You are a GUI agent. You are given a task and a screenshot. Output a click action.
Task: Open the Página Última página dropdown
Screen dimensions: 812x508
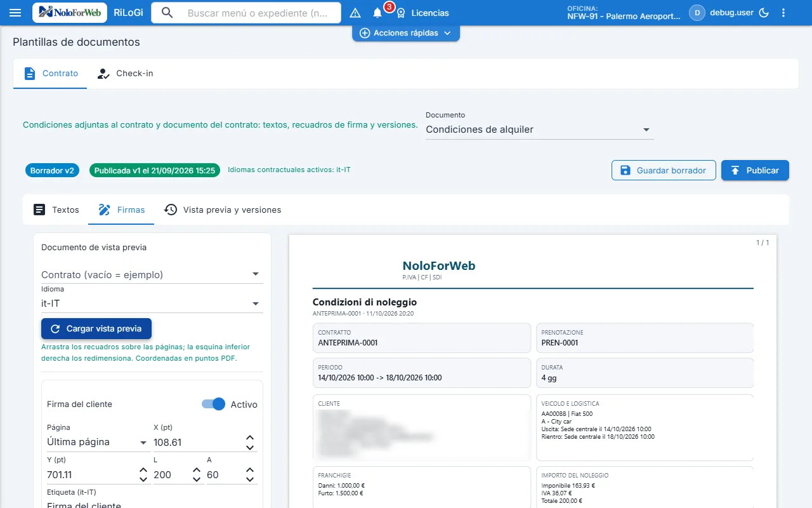pyautogui.click(x=98, y=442)
